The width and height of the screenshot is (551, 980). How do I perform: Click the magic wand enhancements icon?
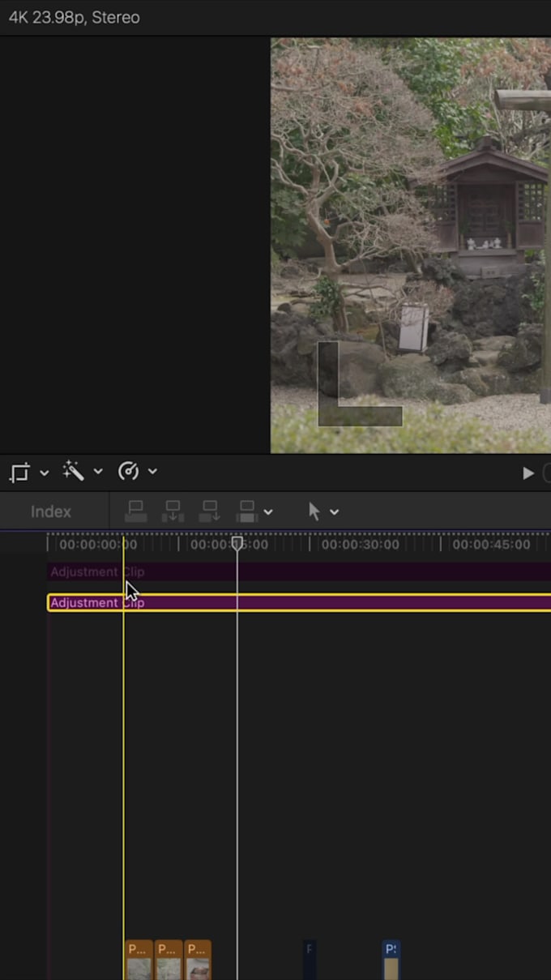point(74,471)
